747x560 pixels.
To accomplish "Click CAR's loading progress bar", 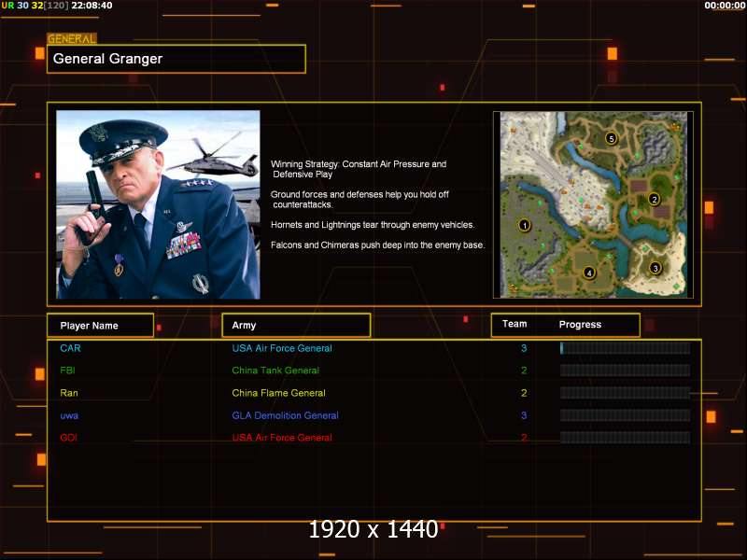I will tap(625, 348).
